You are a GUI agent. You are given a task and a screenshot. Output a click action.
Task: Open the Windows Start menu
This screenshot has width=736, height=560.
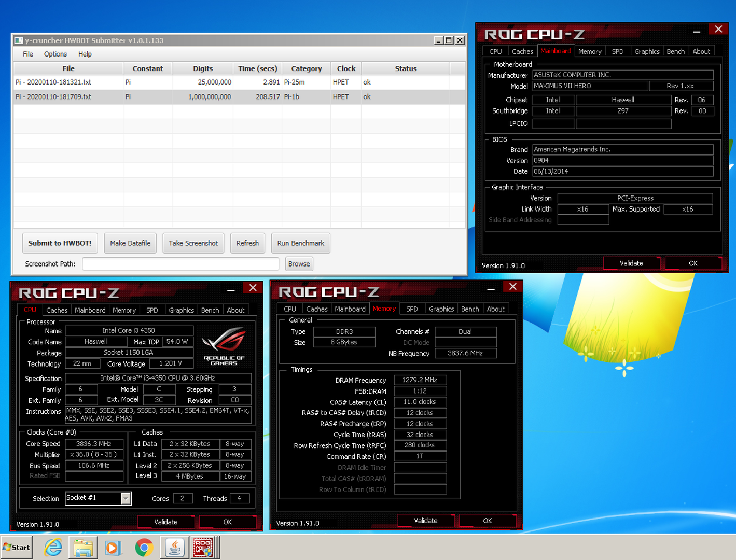click(17, 548)
